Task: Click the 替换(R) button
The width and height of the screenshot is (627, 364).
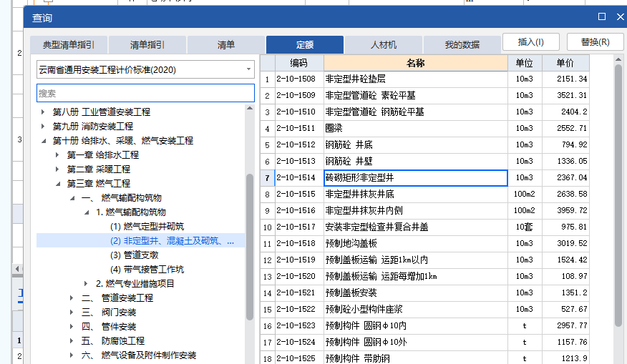Action: pos(595,42)
